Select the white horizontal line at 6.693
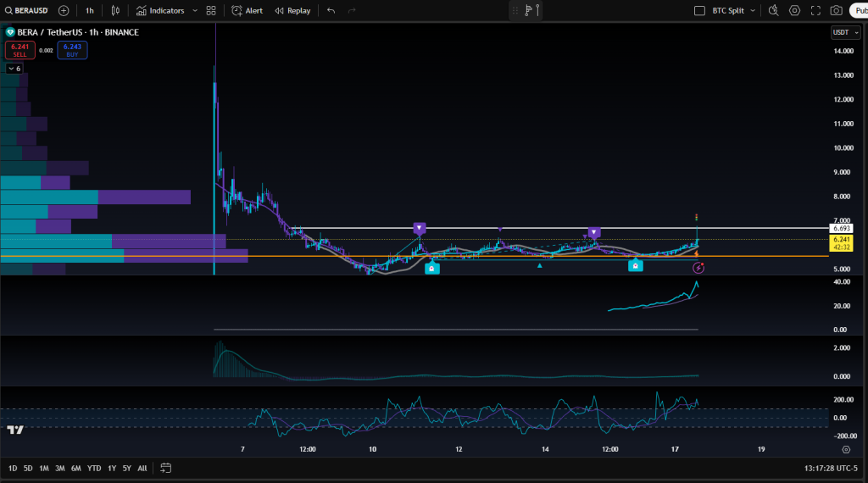 pyautogui.click(x=559, y=228)
